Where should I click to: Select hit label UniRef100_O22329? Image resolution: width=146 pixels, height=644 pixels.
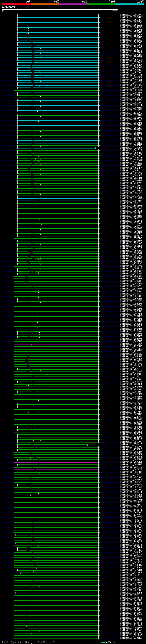coord(131,85)
